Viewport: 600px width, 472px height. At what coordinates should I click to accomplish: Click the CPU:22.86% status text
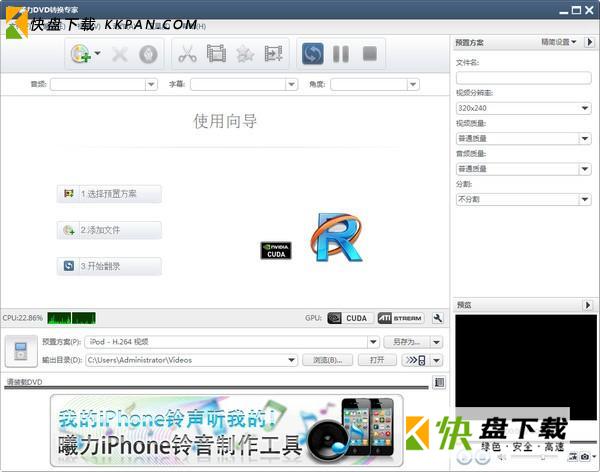click(x=23, y=318)
